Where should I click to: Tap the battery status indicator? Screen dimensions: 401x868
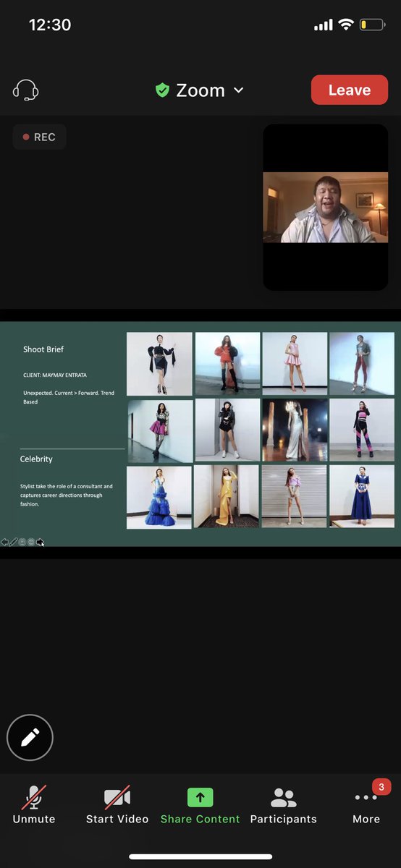click(373, 25)
